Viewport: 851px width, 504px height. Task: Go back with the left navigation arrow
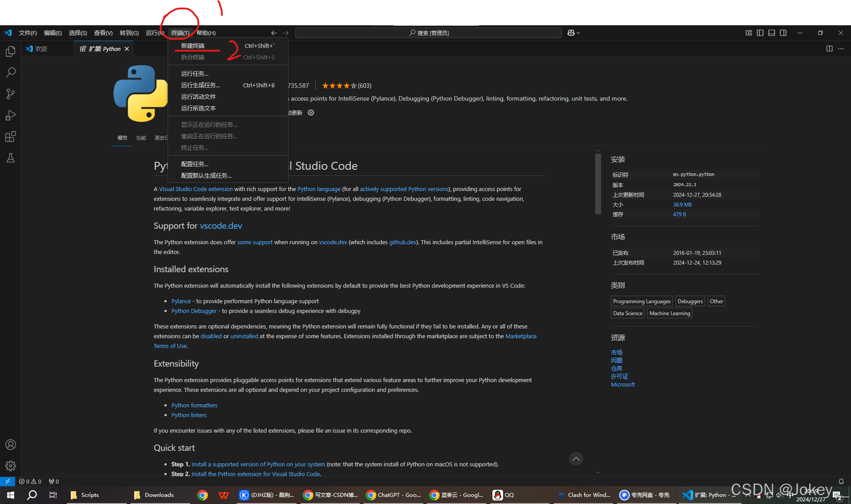coord(274,33)
